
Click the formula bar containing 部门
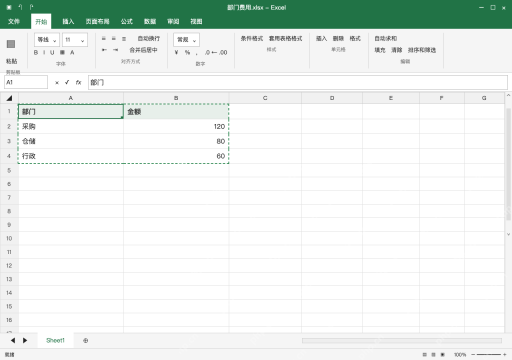298,82
